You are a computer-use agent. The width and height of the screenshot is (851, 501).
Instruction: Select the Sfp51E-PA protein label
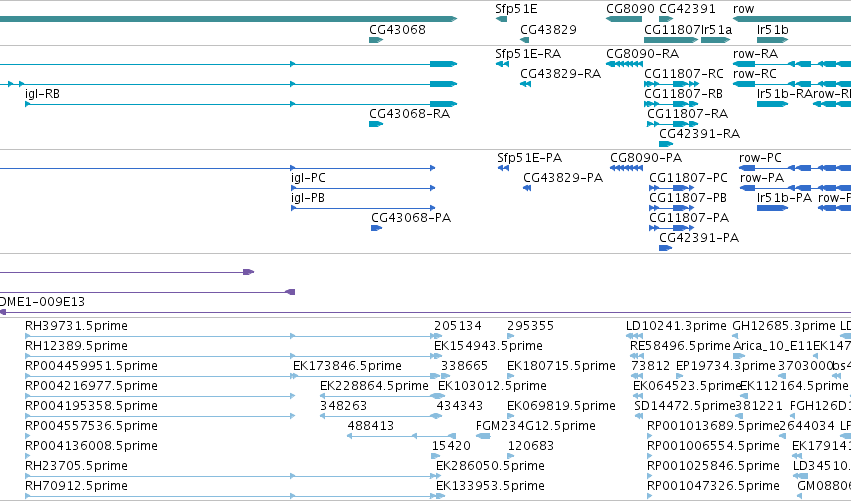(x=530, y=158)
